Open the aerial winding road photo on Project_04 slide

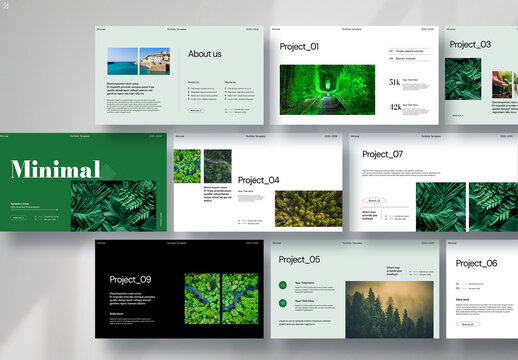coord(218,166)
